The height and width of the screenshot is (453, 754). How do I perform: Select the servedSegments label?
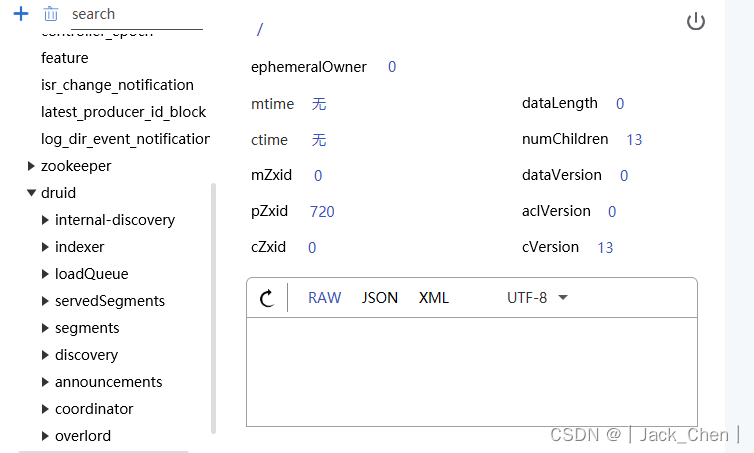point(110,301)
